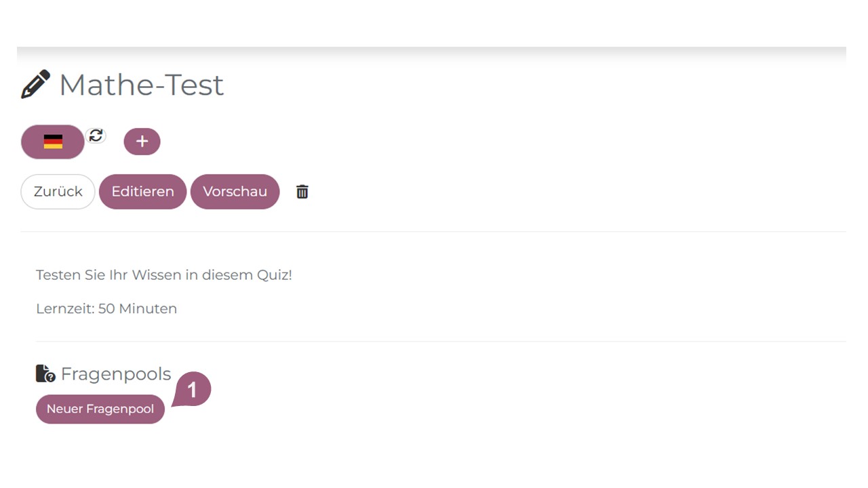868x488 pixels.
Task: Add a language with the plus button
Action: 142,142
